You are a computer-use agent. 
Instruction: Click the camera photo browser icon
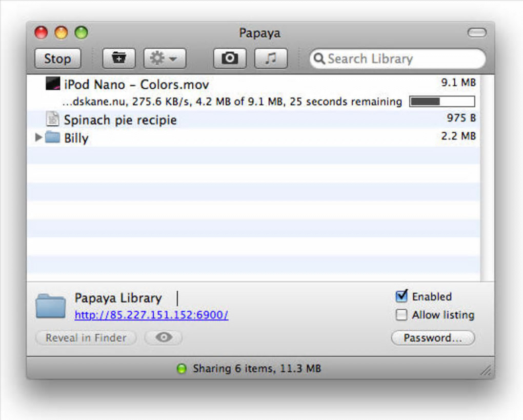coord(230,58)
